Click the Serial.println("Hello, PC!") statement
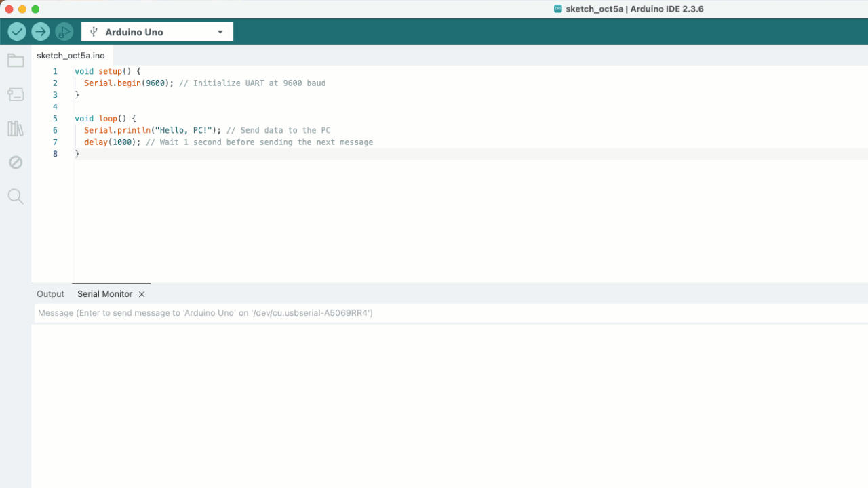This screenshot has width=868, height=488. 153,130
